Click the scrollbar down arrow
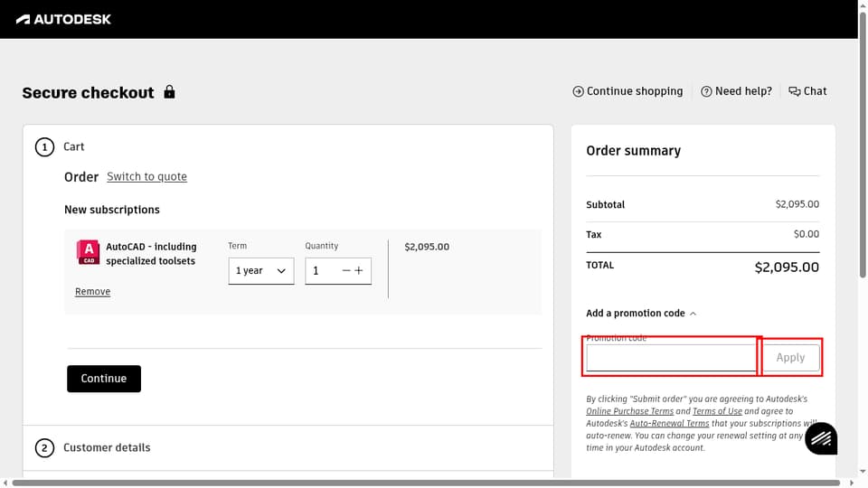Screen dimensions: 868x488 (863, 472)
